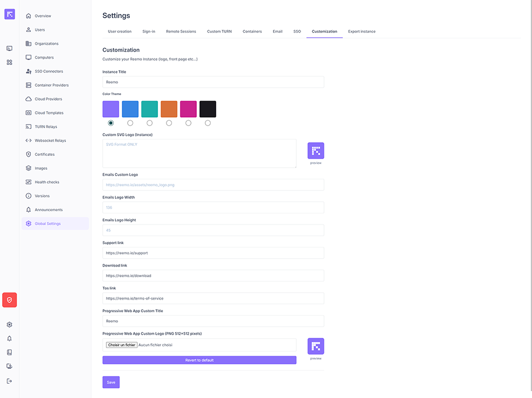Click the gear icon in left rail
The width and height of the screenshot is (532, 398).
10,325
